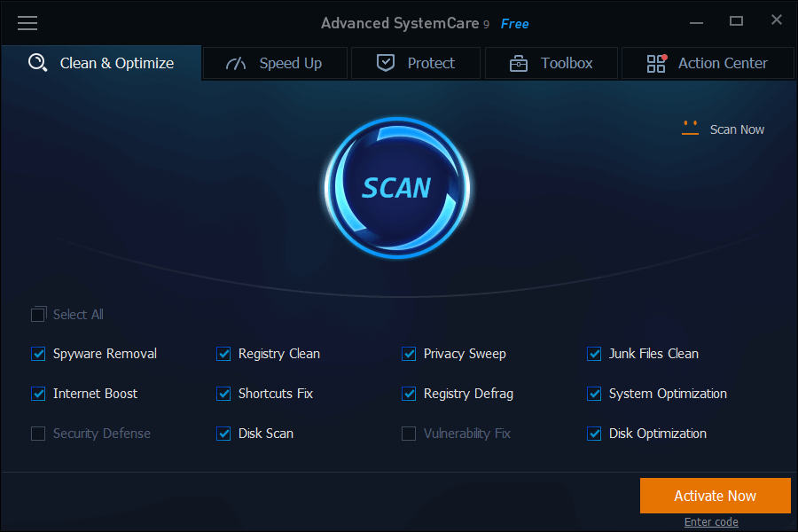The width and height of the screenshot is (798, 532).
Task: Start the big round SCAN button
Action: (397, 188)
